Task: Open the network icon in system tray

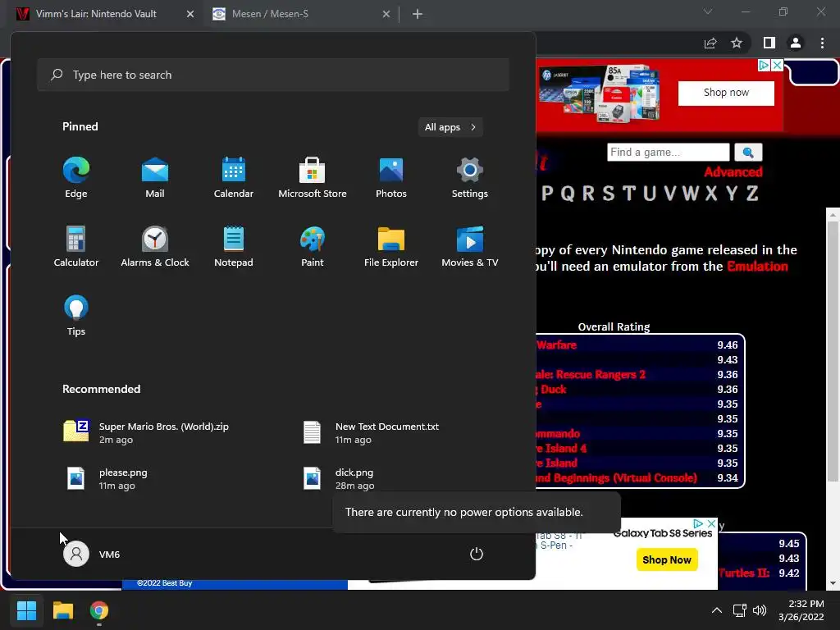Action: 740,610
